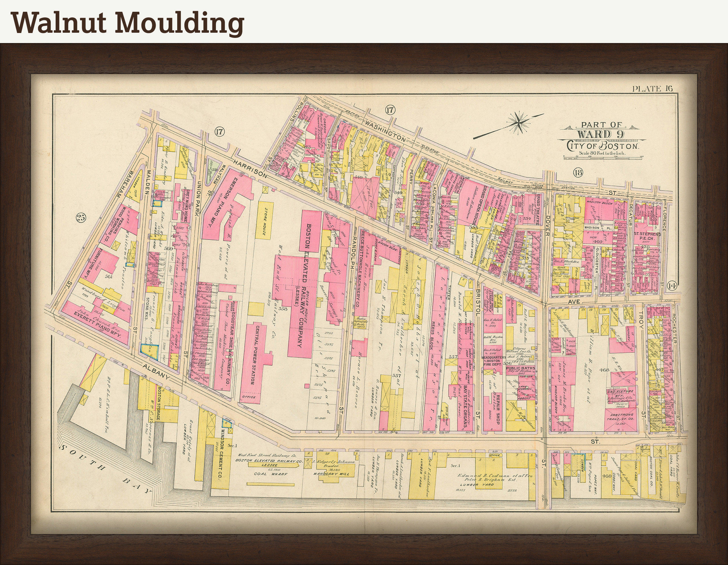This screenshot has width=728, height=565.
Task: Click the "REPAIR SHOP" label
Action: coord(498,410)
